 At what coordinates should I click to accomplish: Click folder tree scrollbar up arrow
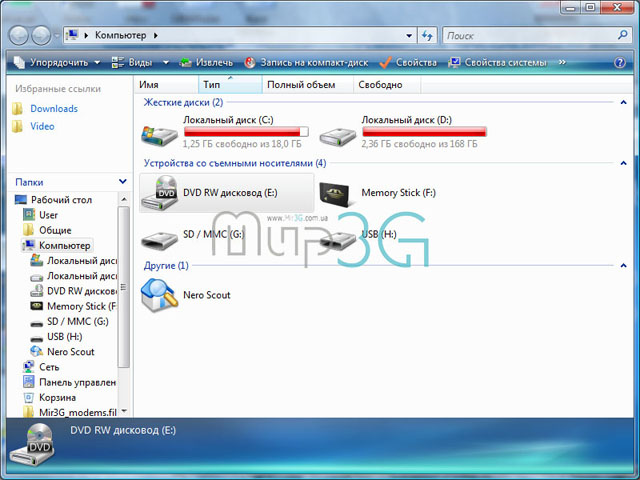[x=124, y=199]
